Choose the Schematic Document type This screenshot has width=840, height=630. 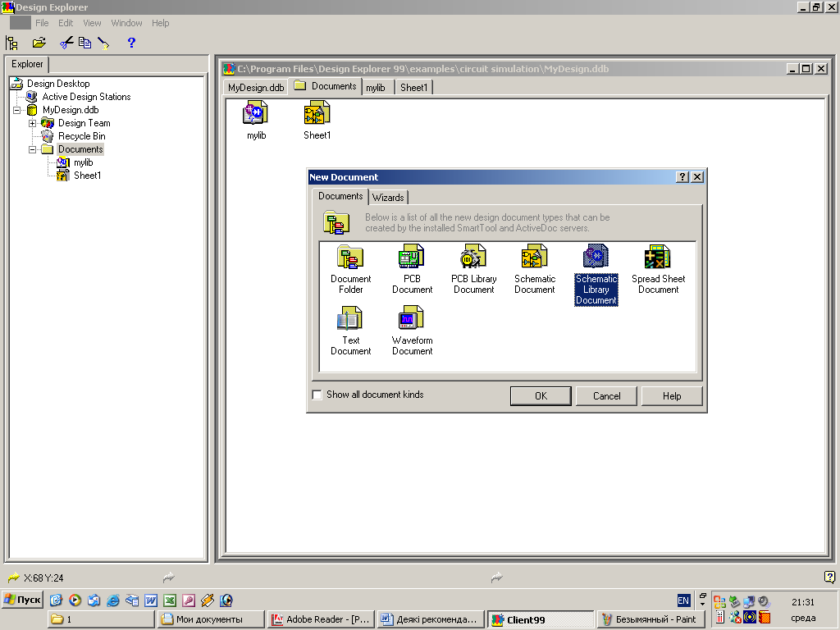point(535,258)
